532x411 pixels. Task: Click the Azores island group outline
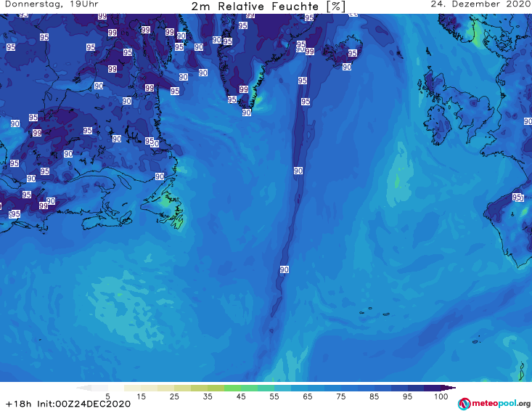click(375, 312)
